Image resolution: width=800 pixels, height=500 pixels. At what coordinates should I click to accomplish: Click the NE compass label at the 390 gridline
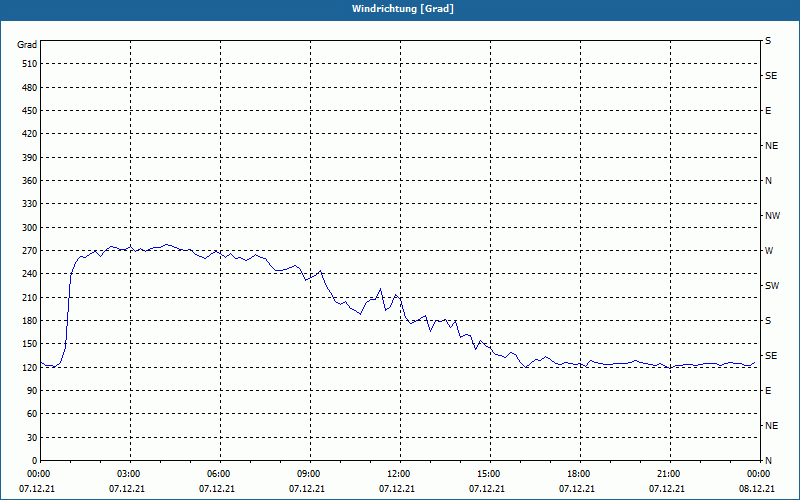771,146
